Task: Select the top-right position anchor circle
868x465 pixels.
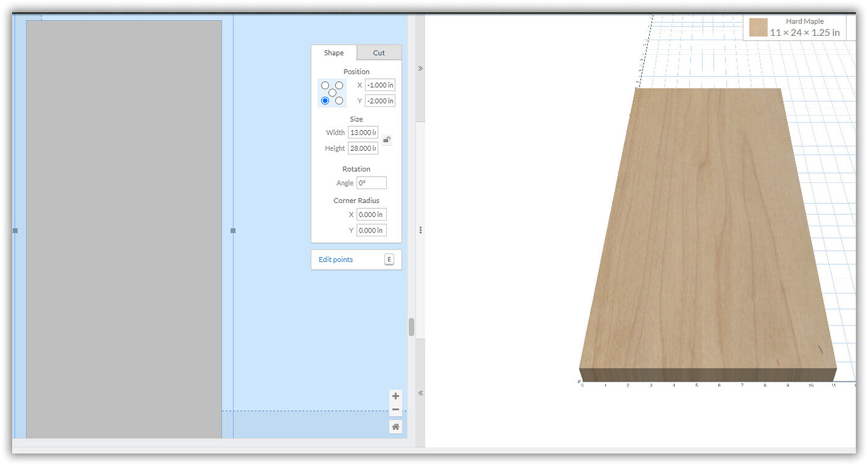Action: tap(340, 85)
